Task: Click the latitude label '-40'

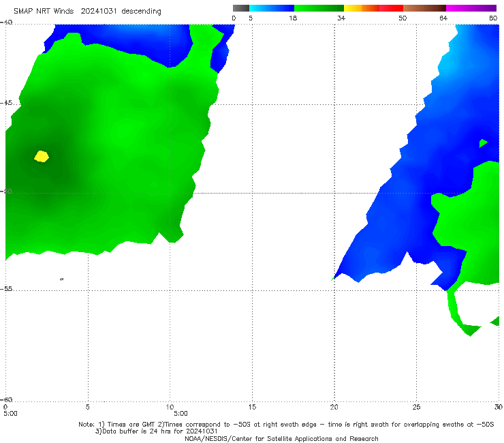Action: point(6,22)
